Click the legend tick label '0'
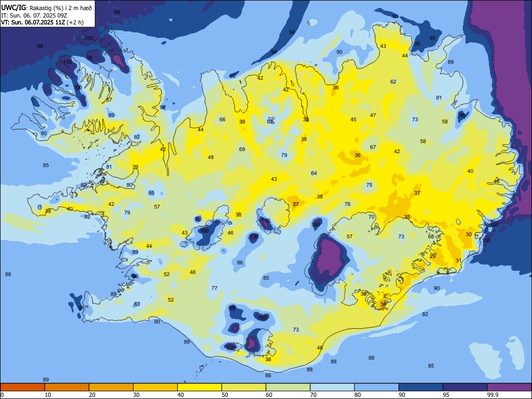 pyautogui.click(x=2, y=395)
